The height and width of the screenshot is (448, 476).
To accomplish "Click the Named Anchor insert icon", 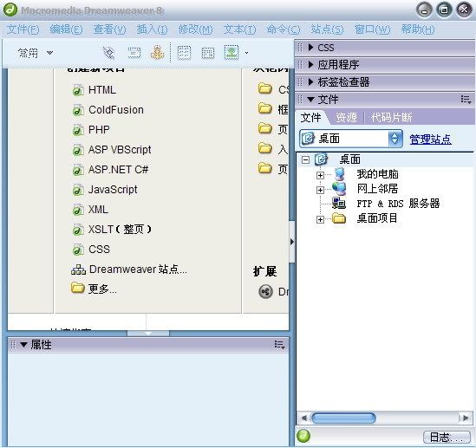I will point(158,53).
